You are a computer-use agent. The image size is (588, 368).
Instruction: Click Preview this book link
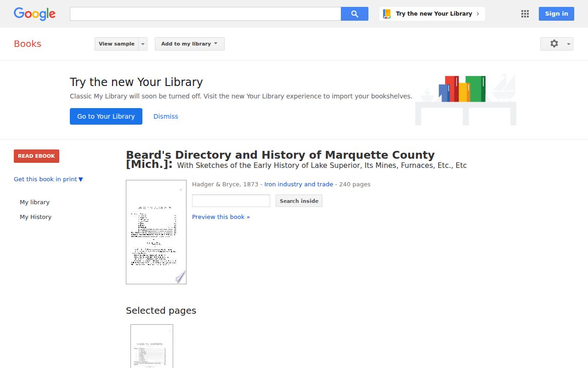(221, 217)
